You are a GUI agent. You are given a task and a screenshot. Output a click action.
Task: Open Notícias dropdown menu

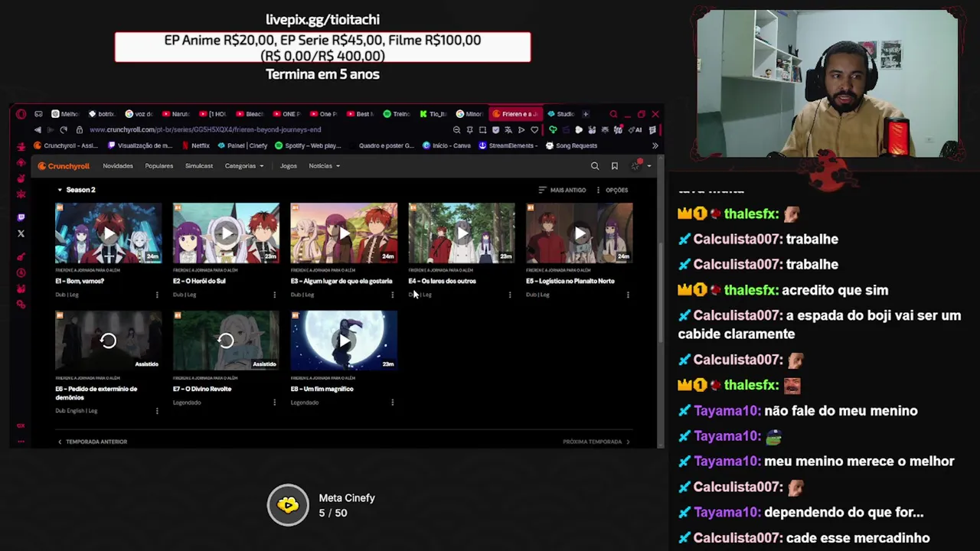point(325,166)
